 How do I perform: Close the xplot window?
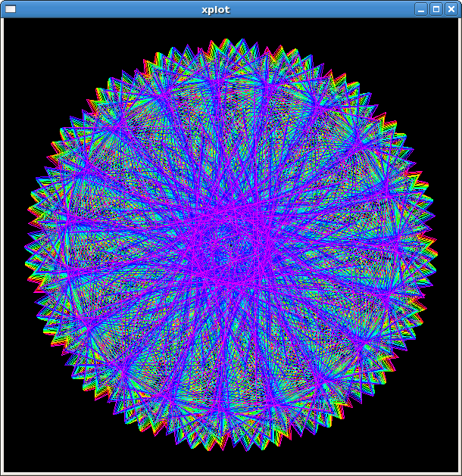(x=451, y=9)
